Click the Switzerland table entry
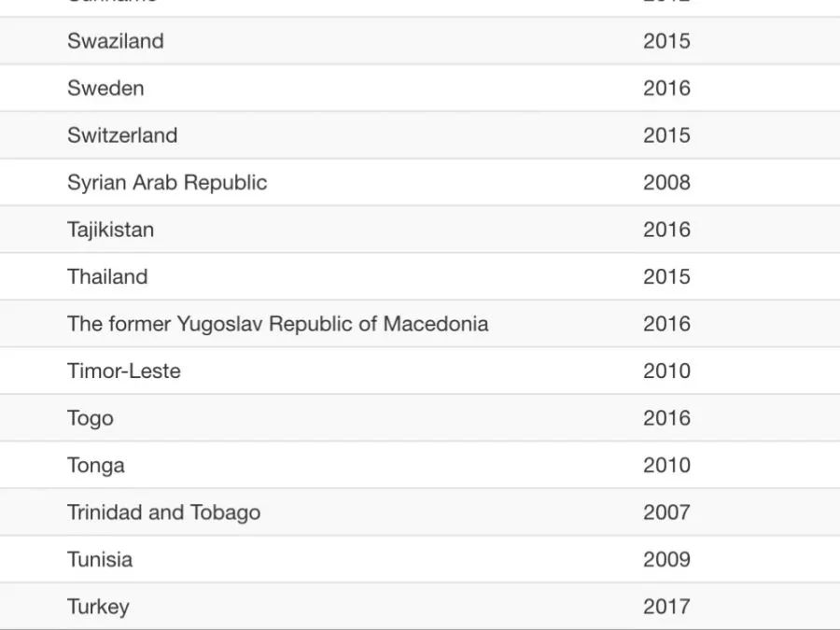 (x=122, y=135)
